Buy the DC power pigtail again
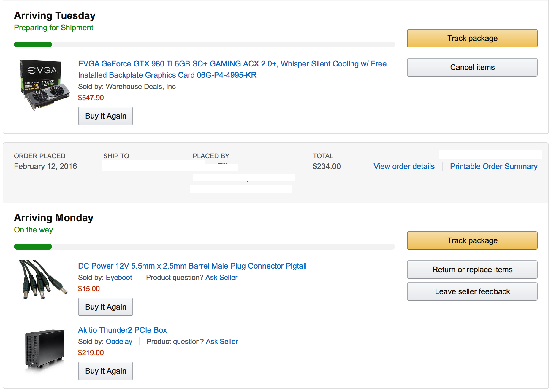This screenshot has height=392, width=551. pyautogui.click(x=105, y=307)
